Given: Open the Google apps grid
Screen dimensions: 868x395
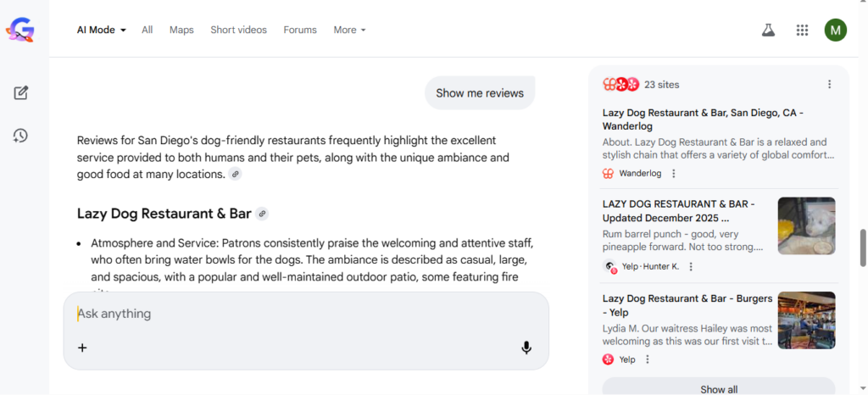Looking at the screenshot, I should pyautogui.click(x=802, y=31).
